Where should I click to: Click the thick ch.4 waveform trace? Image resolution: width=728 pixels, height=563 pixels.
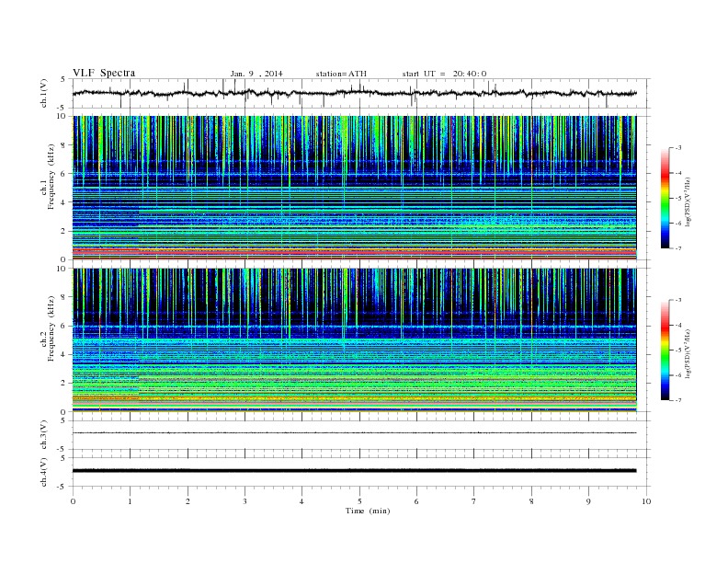point(354,471)
